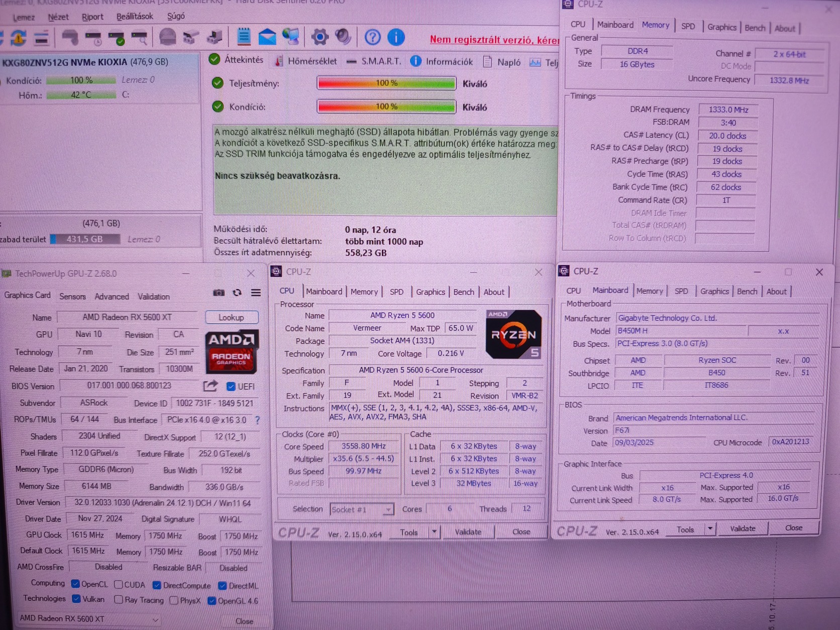
Task: Switch to the Hőmérséklet tab
Action: point(306,61)
